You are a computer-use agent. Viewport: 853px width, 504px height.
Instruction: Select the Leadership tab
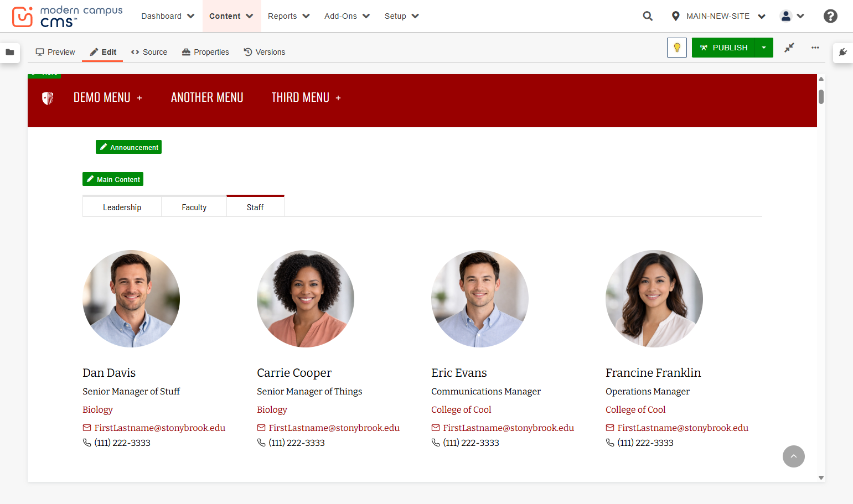coord(122,207)
